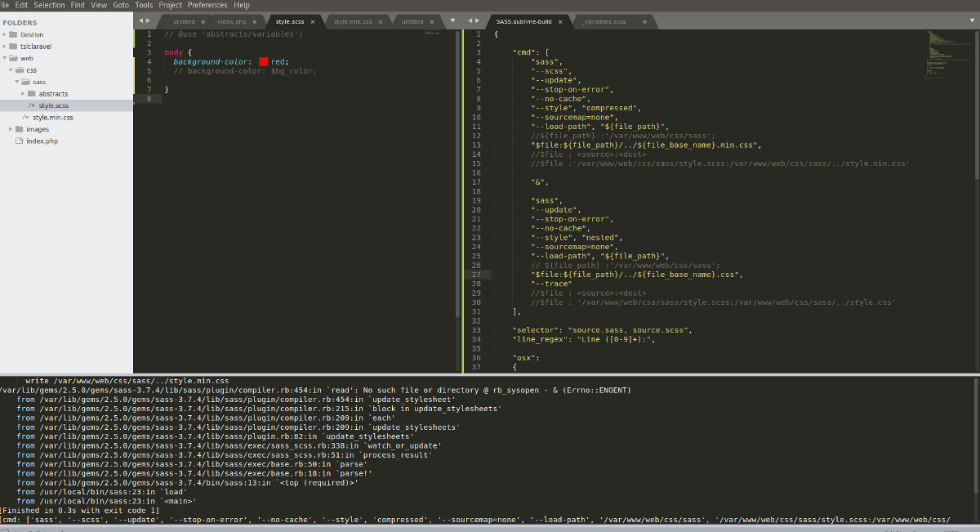Close the style.min.css tab
The height and width of the screenshot is (532, 980).
pyautogui.click(x=382, y=22)
